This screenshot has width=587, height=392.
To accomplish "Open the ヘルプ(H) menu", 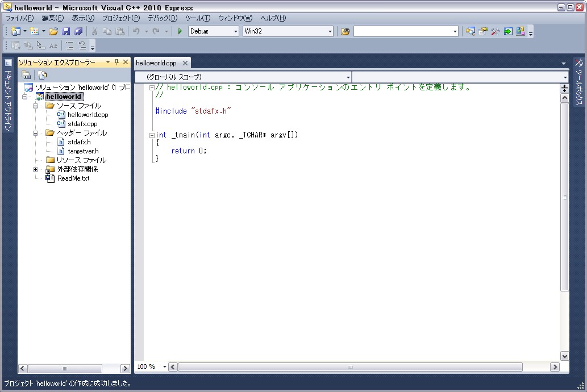I will [x=273, y=18].
